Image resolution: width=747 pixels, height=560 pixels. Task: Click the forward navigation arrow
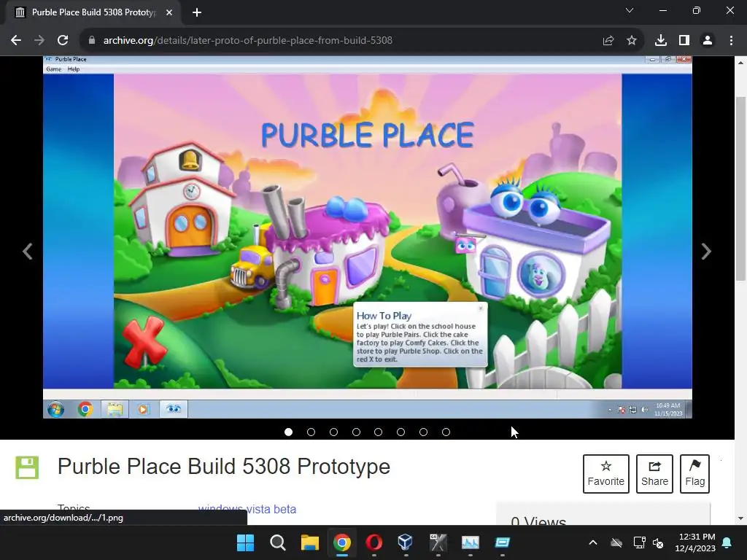coord(39,41)
